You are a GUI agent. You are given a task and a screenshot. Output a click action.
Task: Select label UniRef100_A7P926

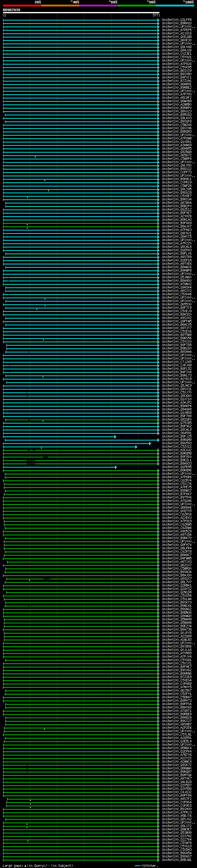(x=177, y=64)
